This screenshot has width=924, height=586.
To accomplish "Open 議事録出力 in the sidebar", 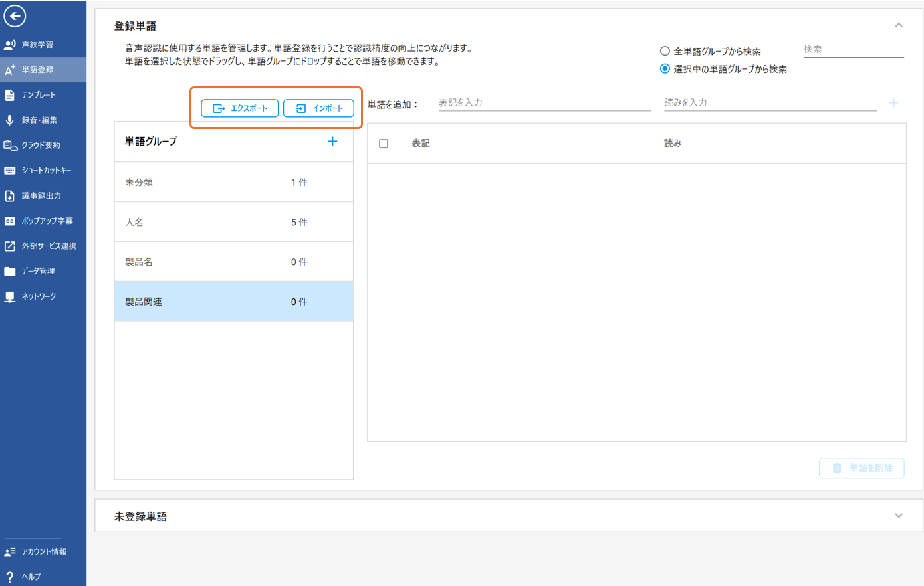I will click(x=41, y=196).
